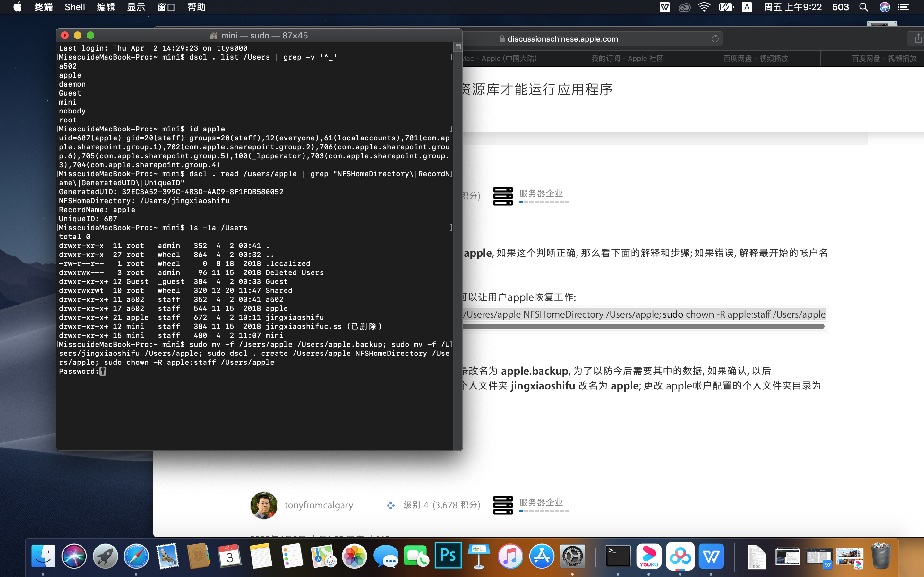Open Notification Center list icon

(903, 7)
